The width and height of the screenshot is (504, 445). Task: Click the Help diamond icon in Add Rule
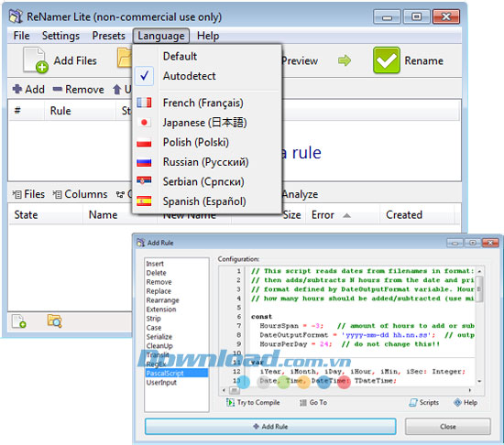pos(457,402)
